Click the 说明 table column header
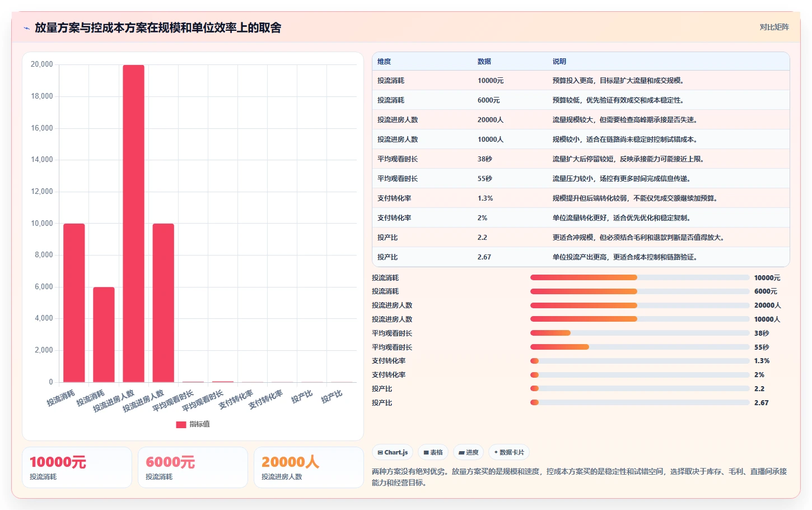Image resolution: width=812 pixels, height=510 pixels. [559, 62]
